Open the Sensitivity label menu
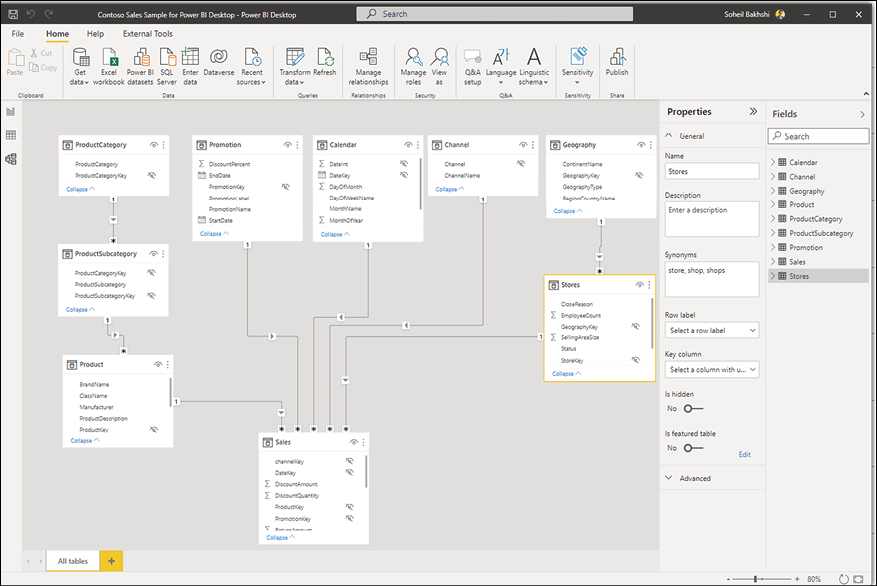Image resolution: width=877 pixels, height=586 pixels. click(577, 67)
